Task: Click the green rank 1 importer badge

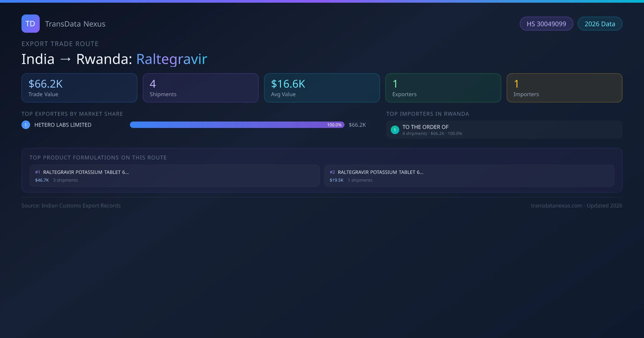Action: pos(395,130)
